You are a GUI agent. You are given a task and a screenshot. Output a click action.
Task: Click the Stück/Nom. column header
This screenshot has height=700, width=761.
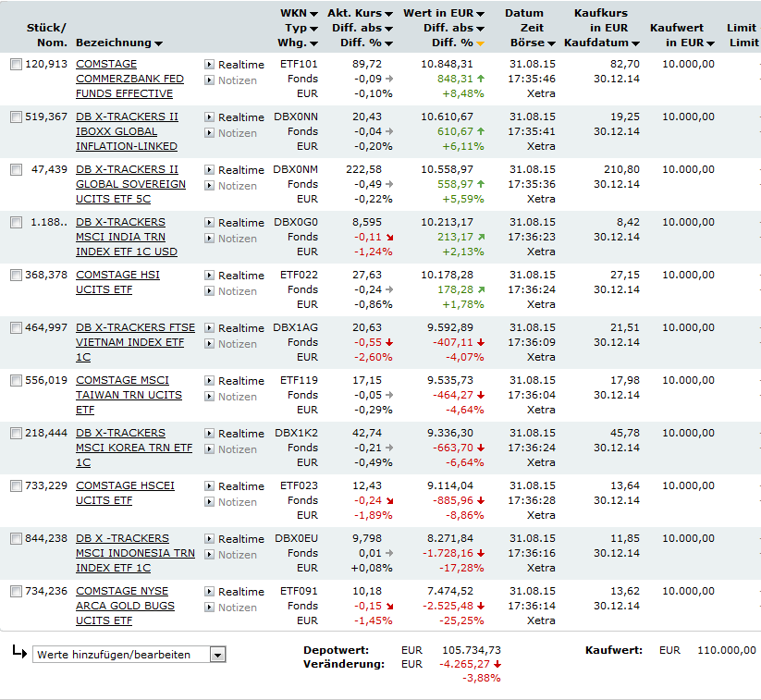pos(46,35)
